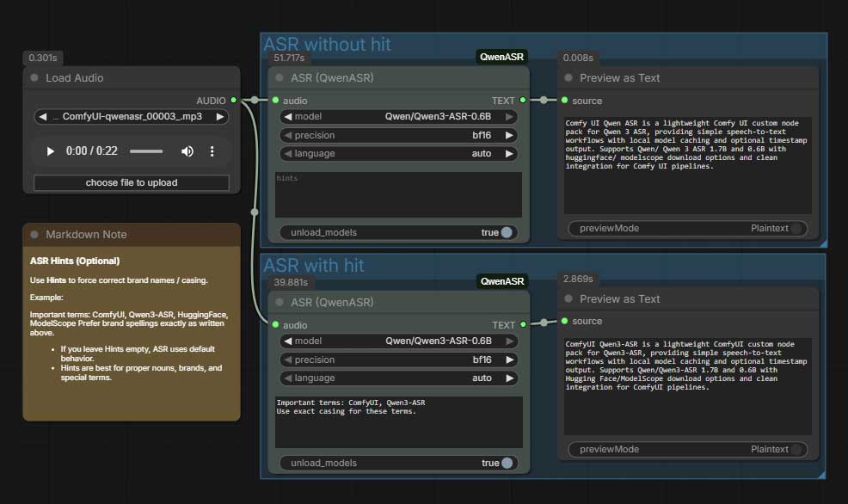Toggle unload_models in ASR without hit node
The width and height of the screenshot is (848, 504).
coord(398,232)
